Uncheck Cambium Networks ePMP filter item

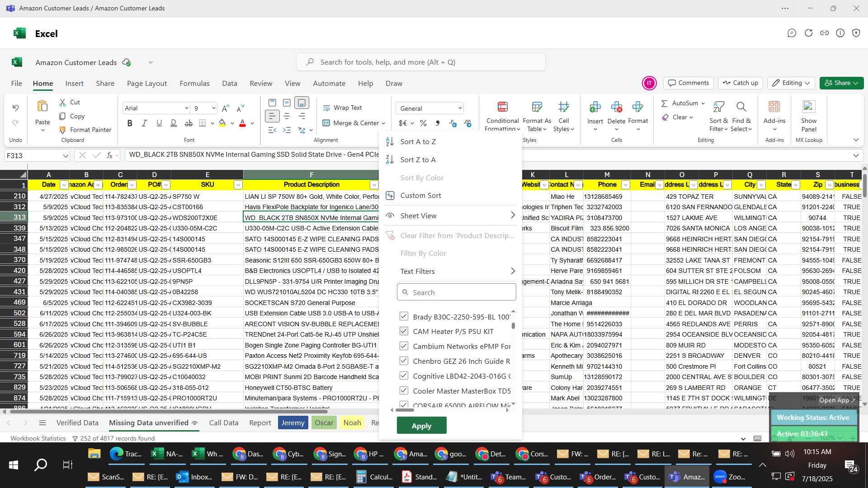point(404,346)
